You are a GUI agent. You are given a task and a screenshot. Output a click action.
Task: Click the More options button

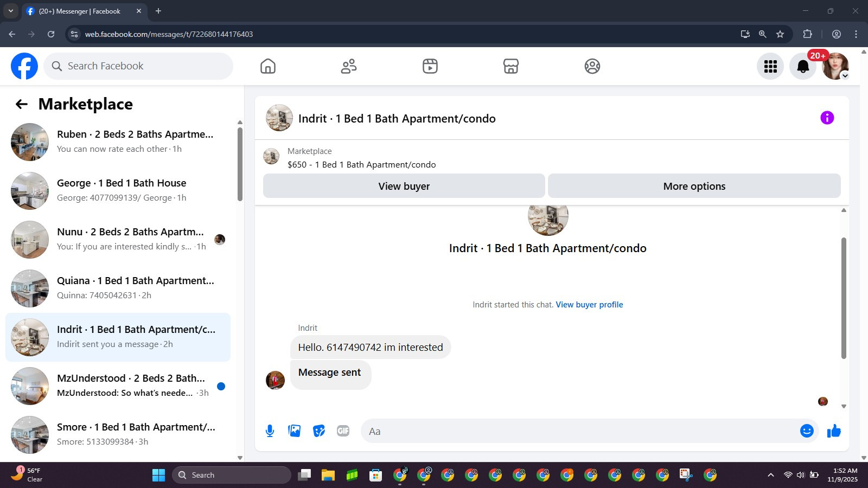click(x=694, y=186)
